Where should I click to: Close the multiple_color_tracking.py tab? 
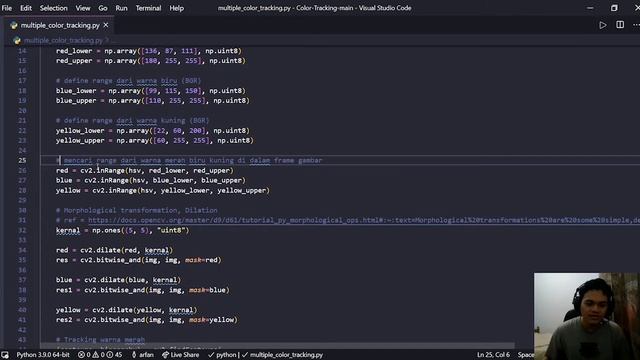[x=106, y=25]
